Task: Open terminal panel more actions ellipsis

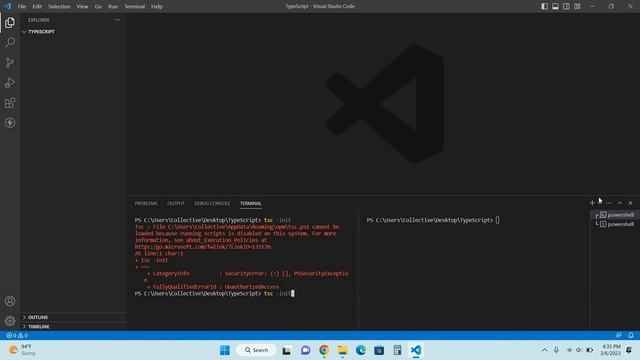Action: point(609,202)
